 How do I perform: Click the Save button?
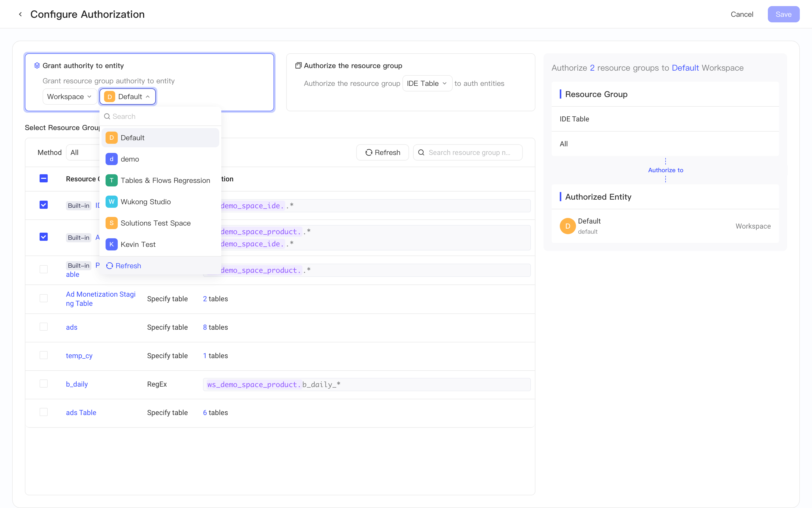(x=784, y=14)
